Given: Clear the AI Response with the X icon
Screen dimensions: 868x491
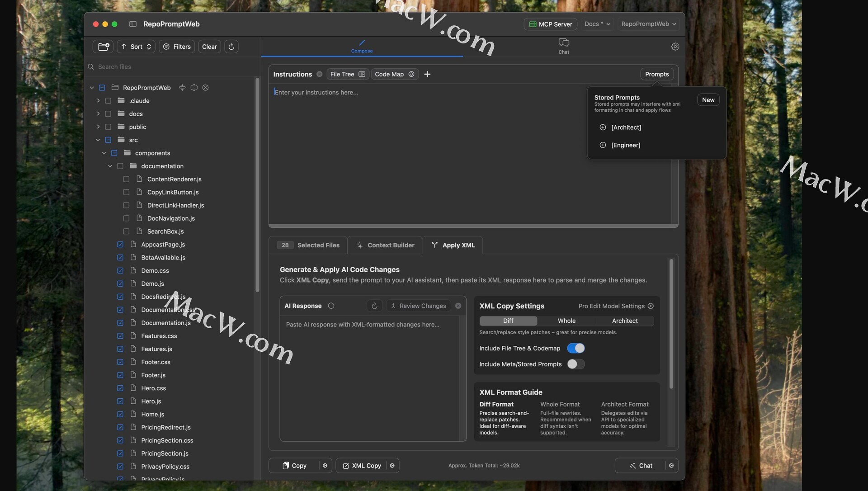Looking at the screenshot, I should click(458, 306).
